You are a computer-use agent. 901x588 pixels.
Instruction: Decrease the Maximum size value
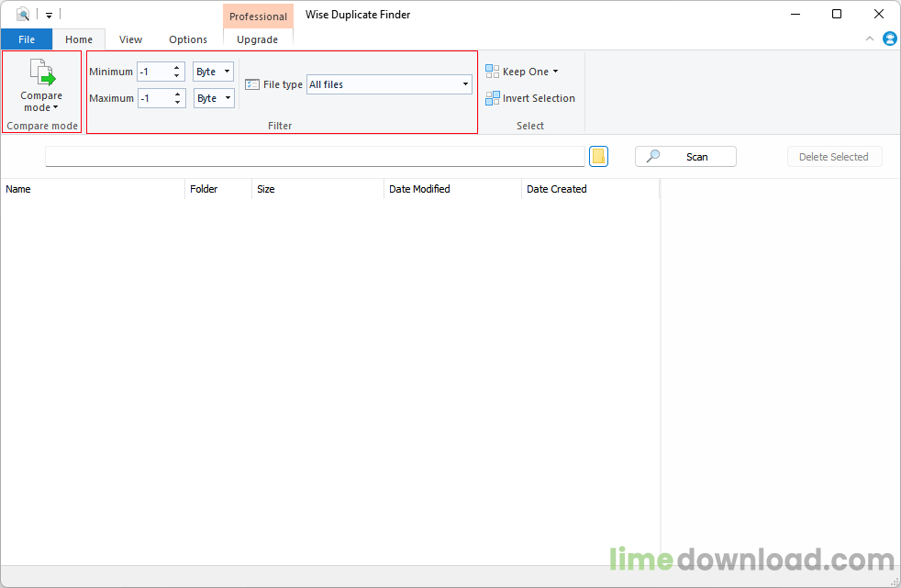click(x=178, y=103)
